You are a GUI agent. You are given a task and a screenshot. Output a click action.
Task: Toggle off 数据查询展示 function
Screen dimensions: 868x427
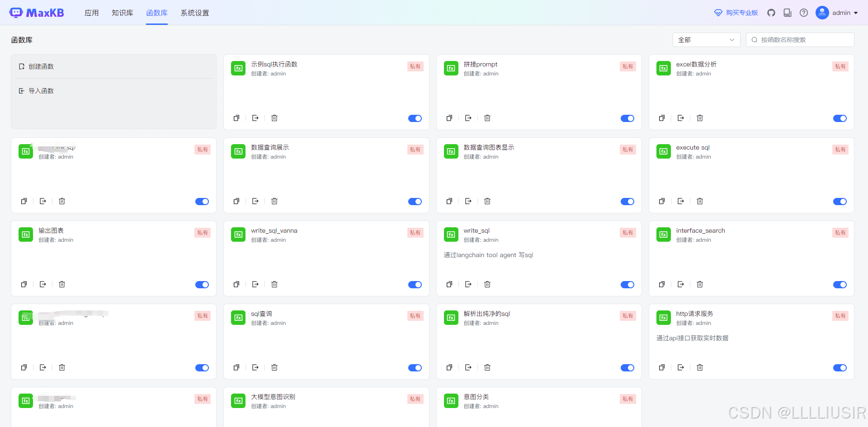point(415,202)
